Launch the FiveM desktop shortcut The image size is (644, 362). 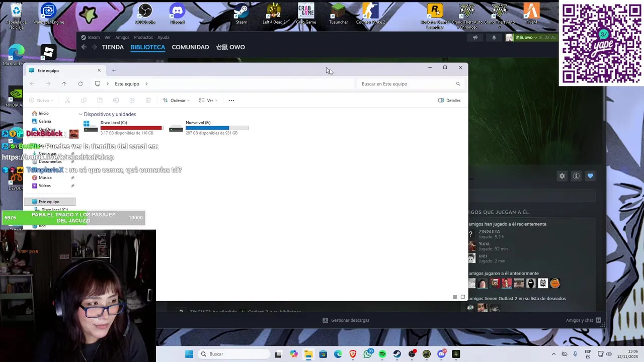pos(531,14)
